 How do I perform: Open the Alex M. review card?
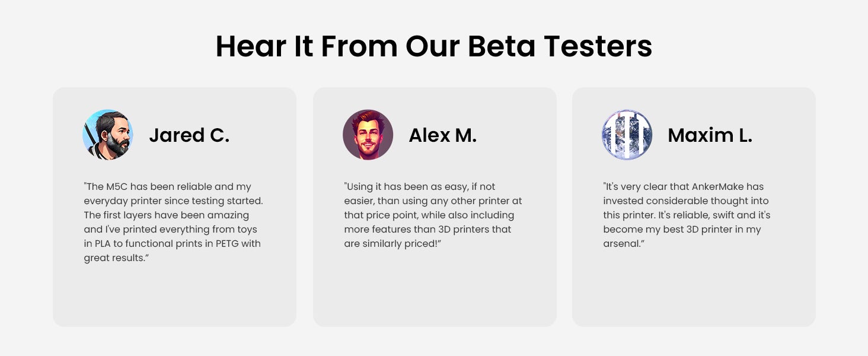[435, 206]
